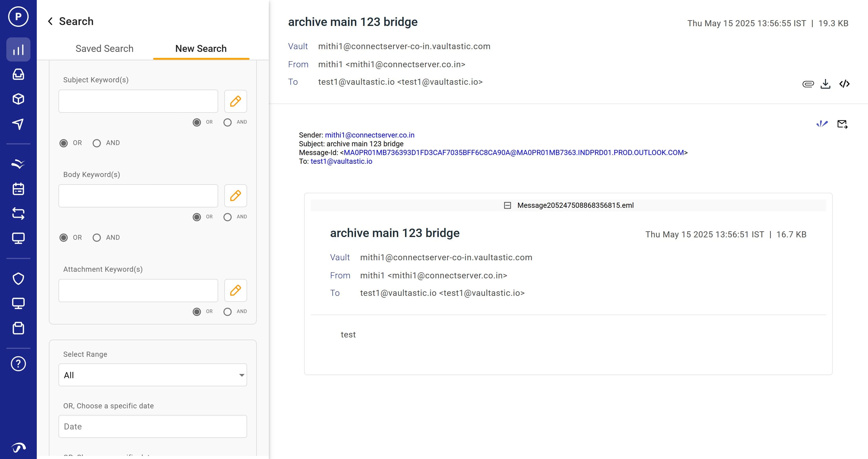Click the Date input field

[x=153, y=426]
